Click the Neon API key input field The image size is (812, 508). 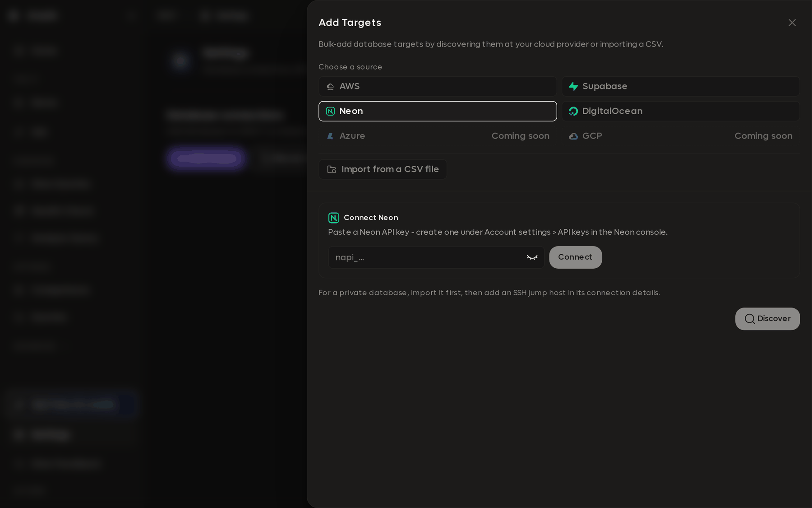436,257
